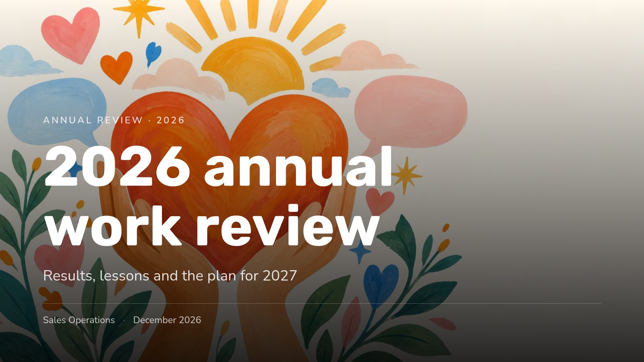Click the 'ANNUAL REVIEW · 2026' overline text
644x362 pixels.
pos(114,120)
